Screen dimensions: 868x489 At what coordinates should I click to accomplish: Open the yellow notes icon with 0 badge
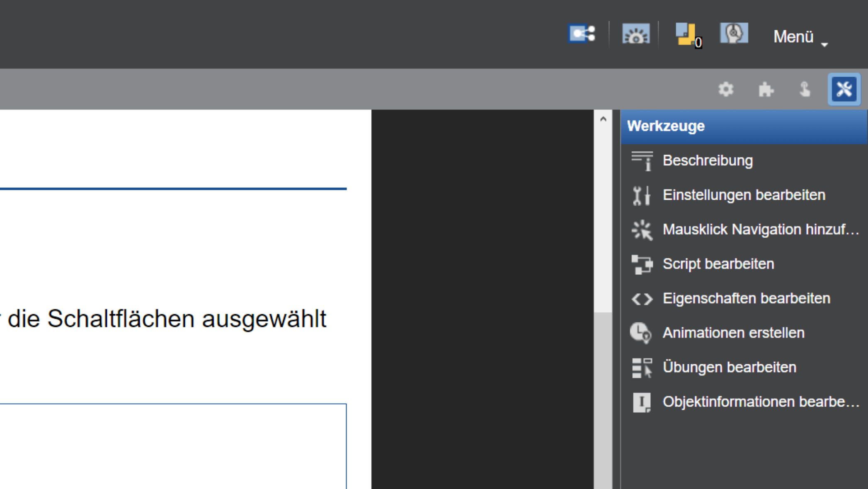point(688,35)
